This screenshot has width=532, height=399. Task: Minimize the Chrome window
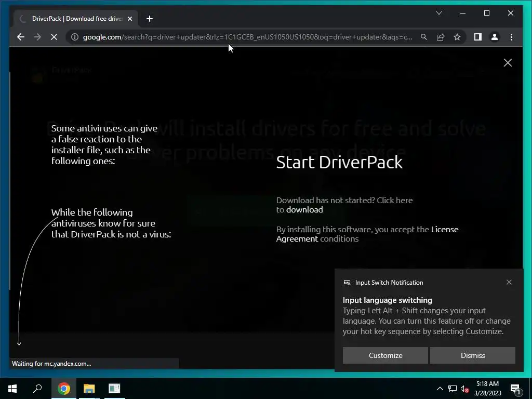(463, 13)
